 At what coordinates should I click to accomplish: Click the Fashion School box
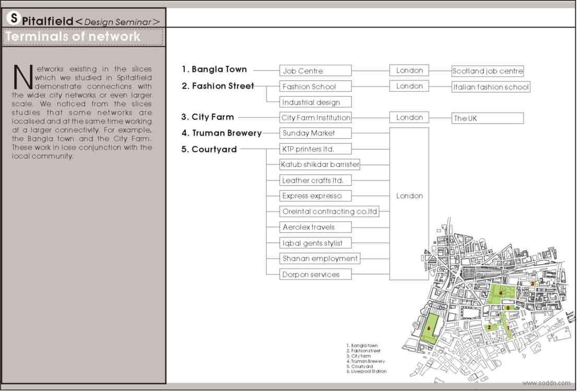point(315,87)
